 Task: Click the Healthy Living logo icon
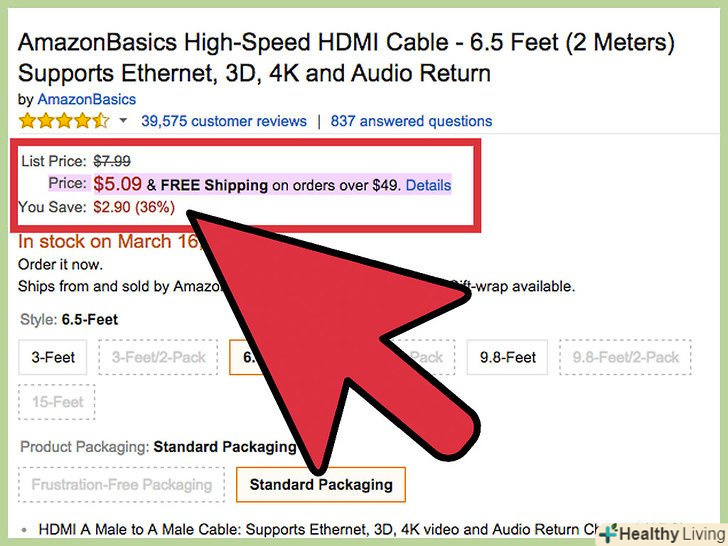(607, 533)
